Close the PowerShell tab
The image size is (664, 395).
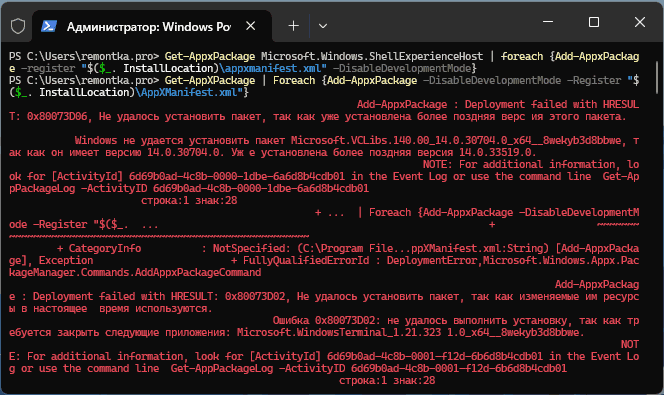coord(251,26)
